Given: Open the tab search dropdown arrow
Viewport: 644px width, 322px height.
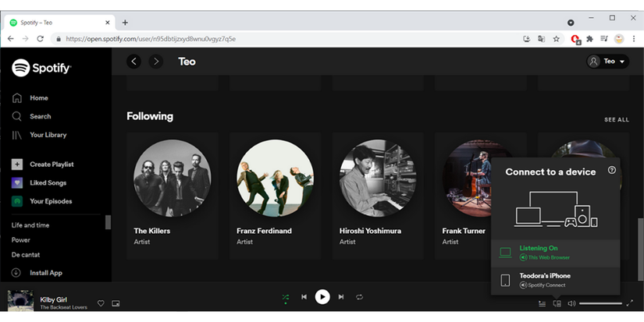Looking at the screenshot, I should click(x=571, y=23).
